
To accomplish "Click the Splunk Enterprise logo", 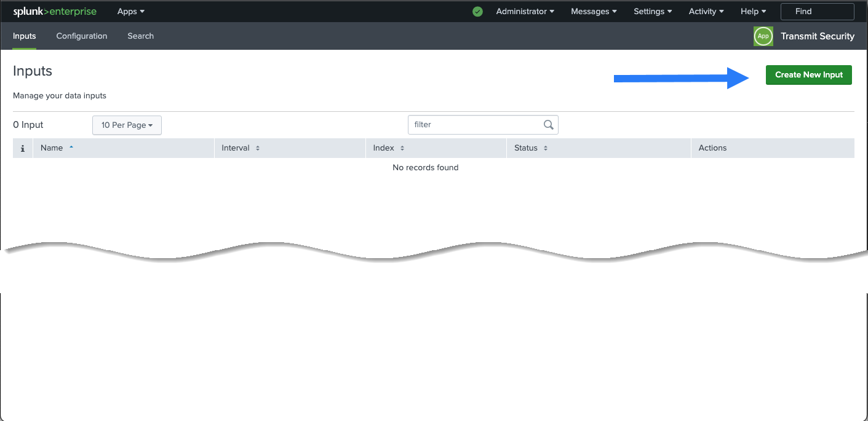I will point(54,12).
